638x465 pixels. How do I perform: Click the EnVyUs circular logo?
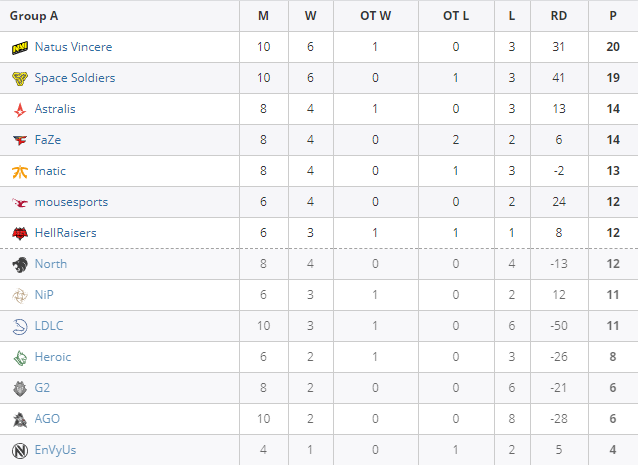click(20, 450)
